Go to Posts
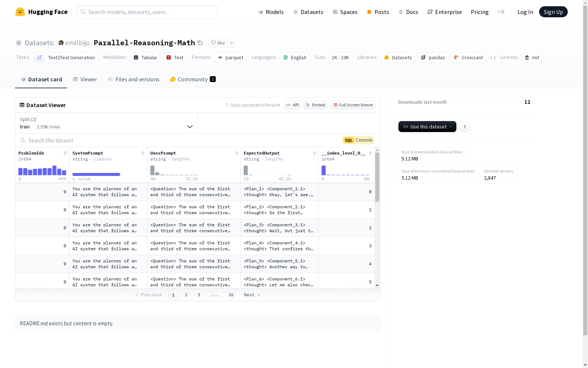This screenshot has width=588, height=368. click(x=378, y=12)
